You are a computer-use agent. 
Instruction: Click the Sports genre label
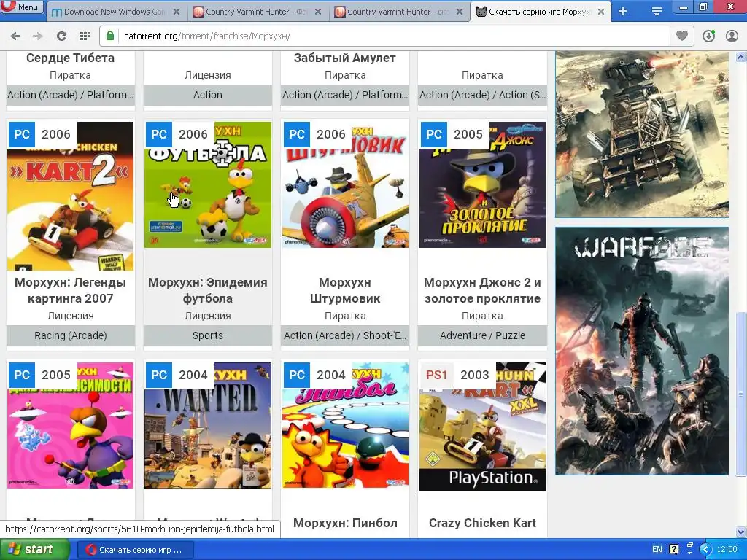[208, 335]
